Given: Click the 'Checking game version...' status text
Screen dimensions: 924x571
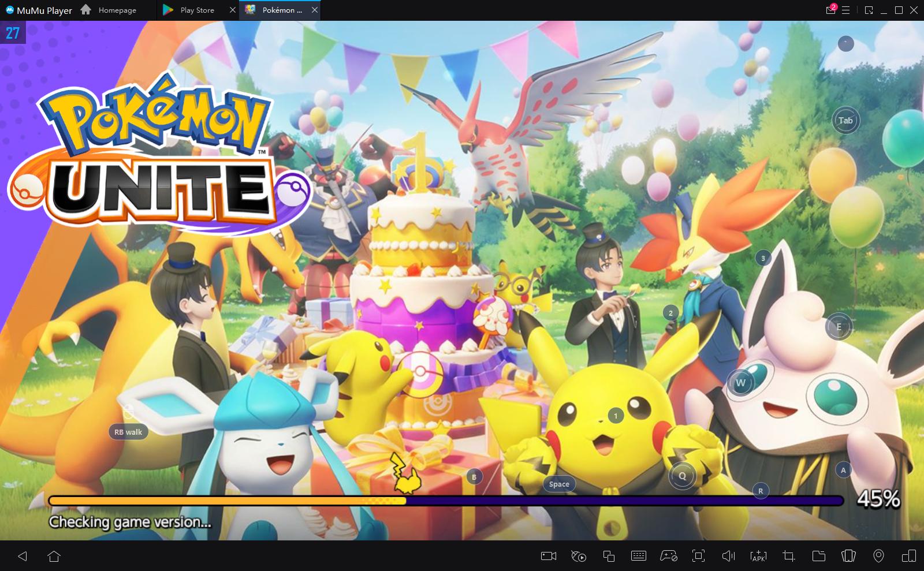Looking at the screenshot, I should 130,522.
